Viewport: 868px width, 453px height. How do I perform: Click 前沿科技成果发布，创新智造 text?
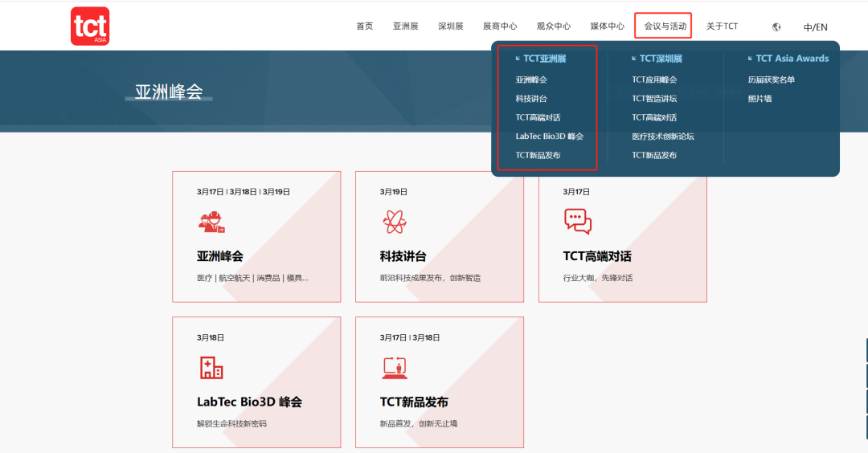(430, 278)
